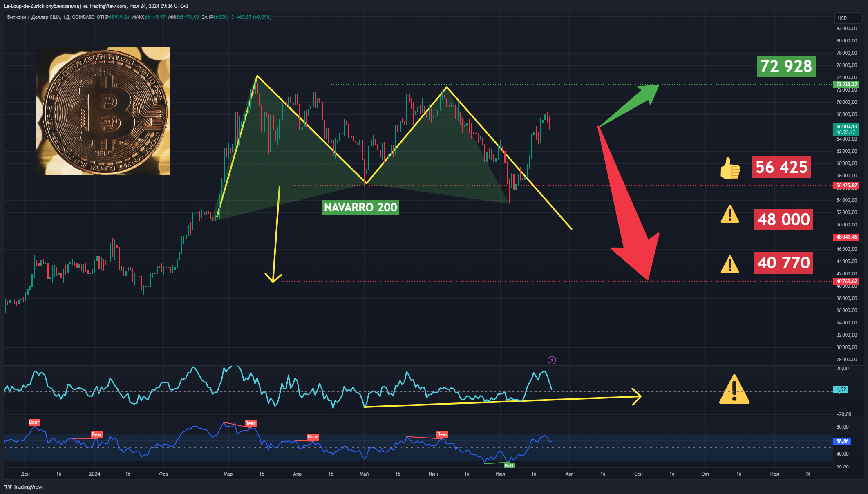Click the large warning icon in oscillator pane
This screenshot has height=494, width=868.
click(734, 389)
